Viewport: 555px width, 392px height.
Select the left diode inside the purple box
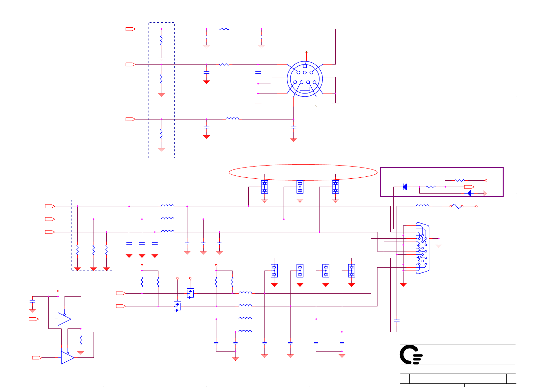[405, 187]
